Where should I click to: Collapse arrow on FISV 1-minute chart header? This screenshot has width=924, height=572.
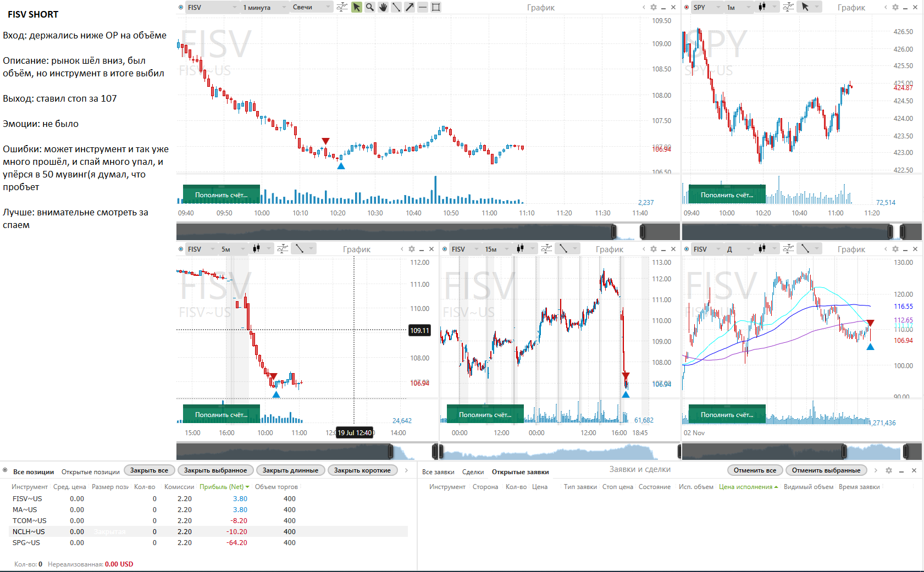644,7
